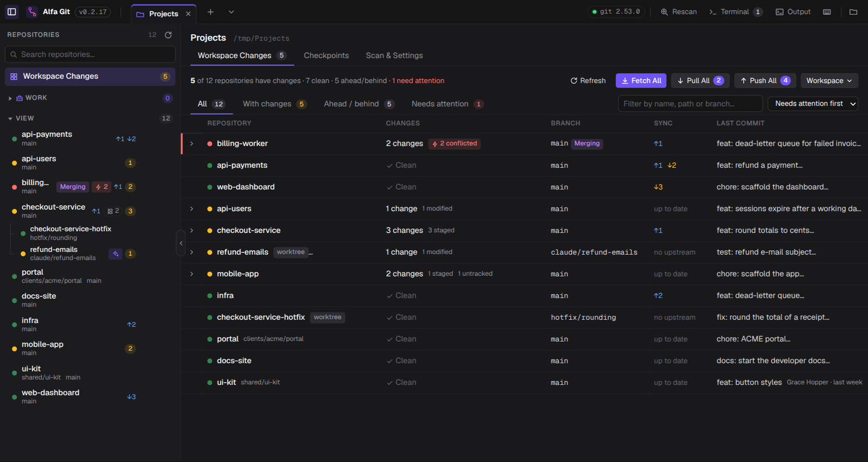The width and height of the screenshot is (868, 462).
Task: Refresh the repositories list icon
Action: pos(168,35)
